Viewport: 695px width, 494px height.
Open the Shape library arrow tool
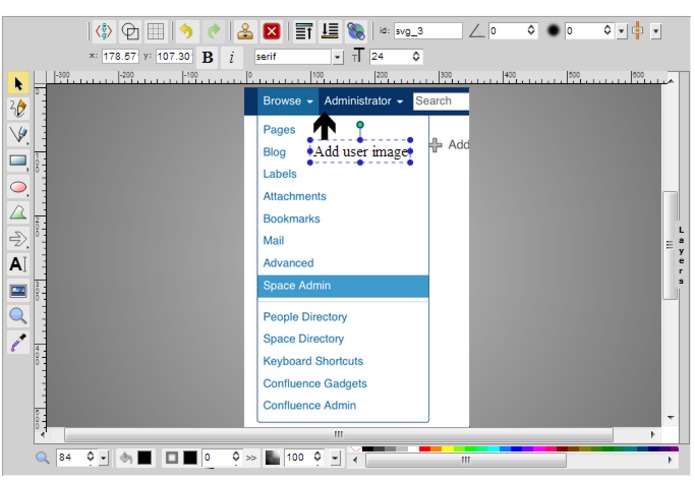18,238
